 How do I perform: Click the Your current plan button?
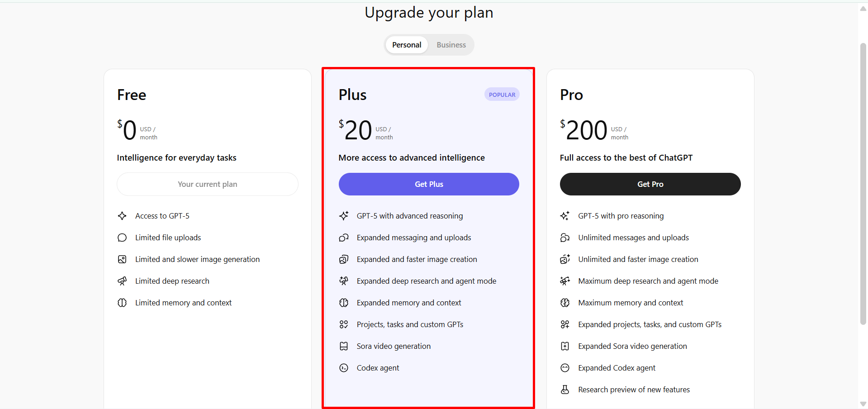[208, 184]
